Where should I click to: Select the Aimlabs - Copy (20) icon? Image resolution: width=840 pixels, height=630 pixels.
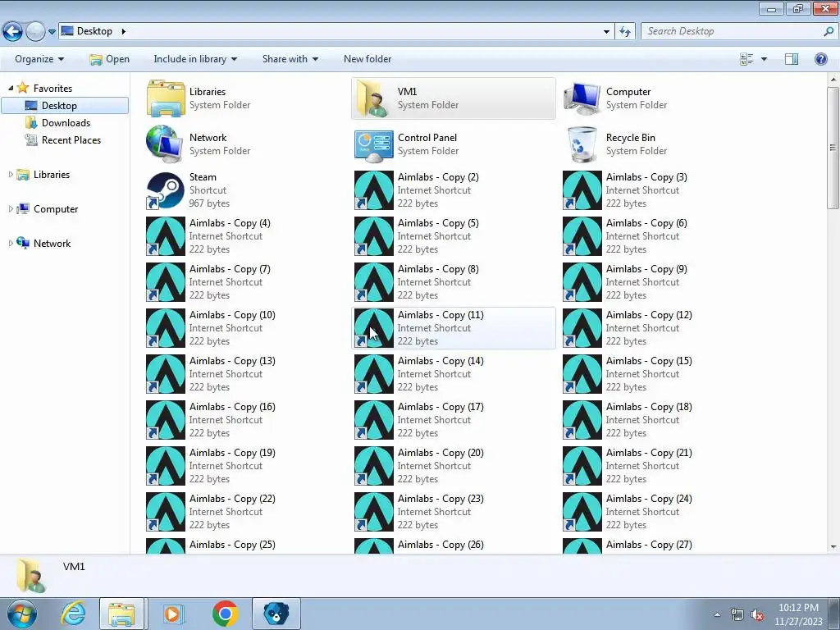coord(373,466)
